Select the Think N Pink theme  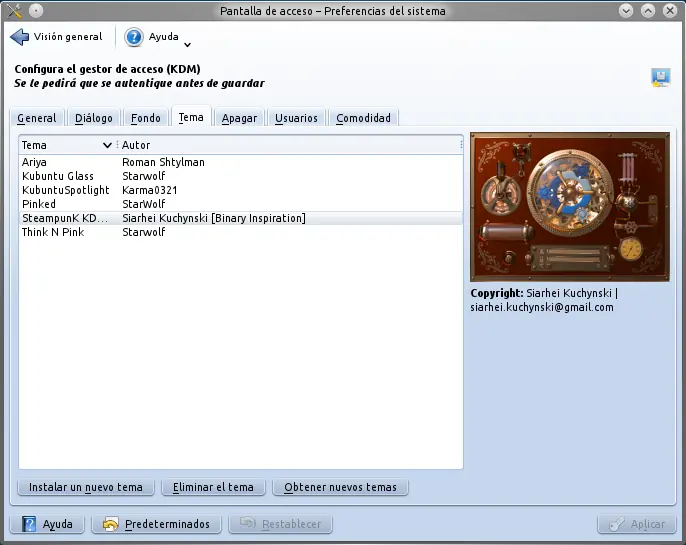241,232
